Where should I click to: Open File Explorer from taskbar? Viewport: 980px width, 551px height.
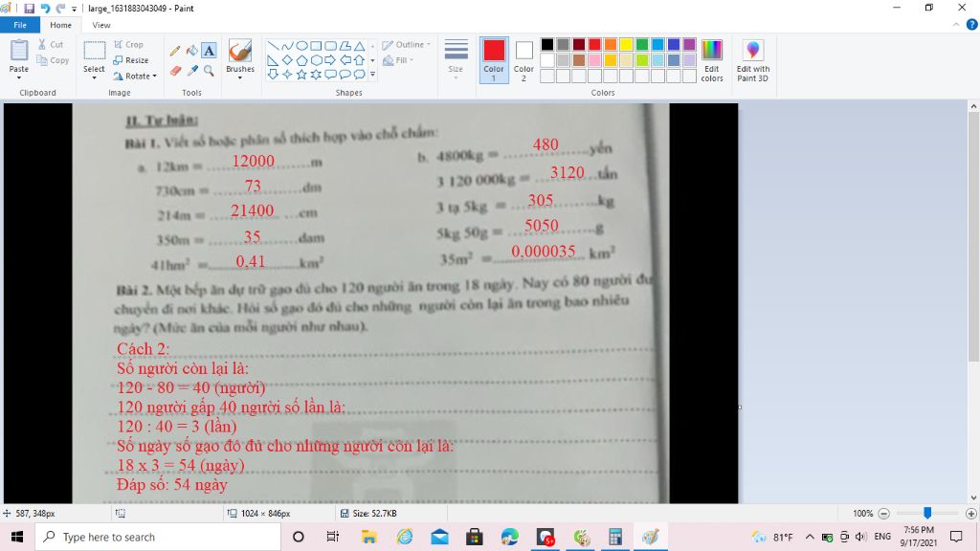coord(368,537)
